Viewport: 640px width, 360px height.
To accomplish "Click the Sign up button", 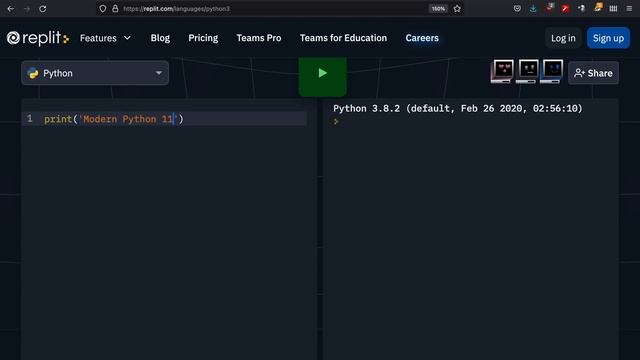I will point(608,38).
